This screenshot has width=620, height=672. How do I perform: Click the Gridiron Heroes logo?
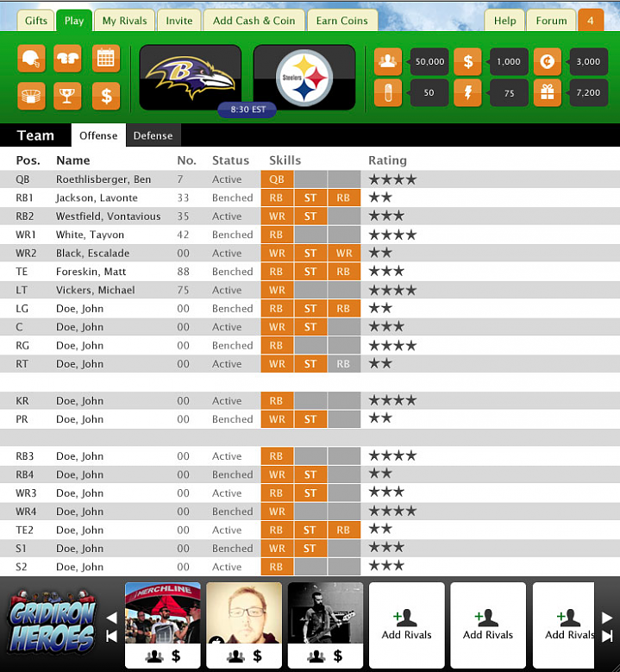tap(52, 622)
